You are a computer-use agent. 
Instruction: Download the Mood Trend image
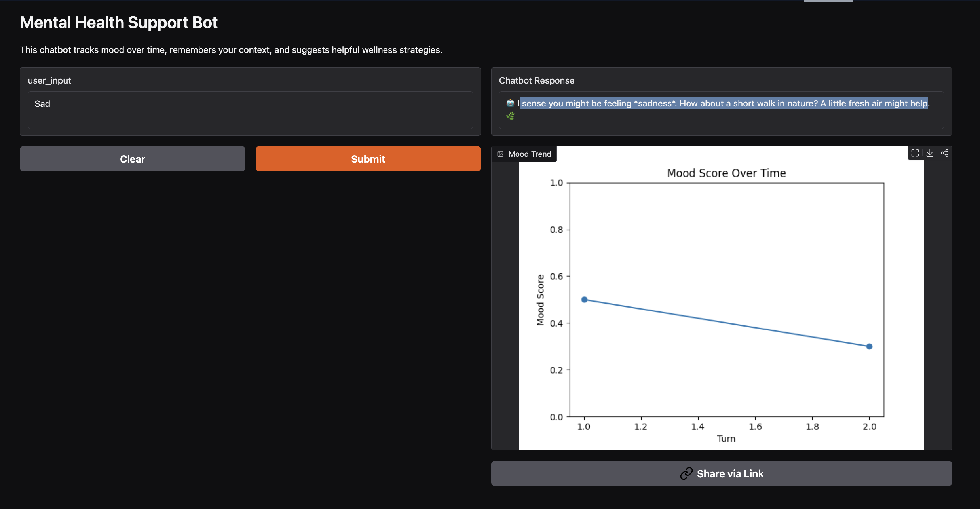pos(930,153)
